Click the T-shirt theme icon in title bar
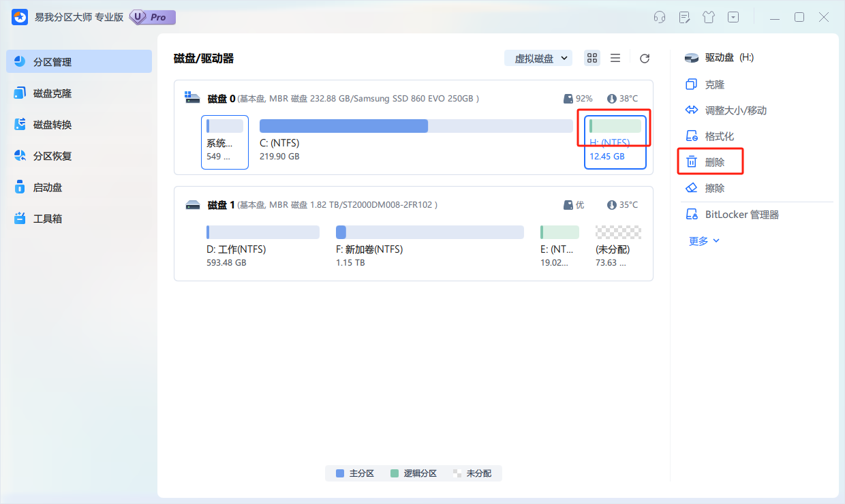Image resolution: width=845 pixels, height=504 pixels. [x=709, y=17]
